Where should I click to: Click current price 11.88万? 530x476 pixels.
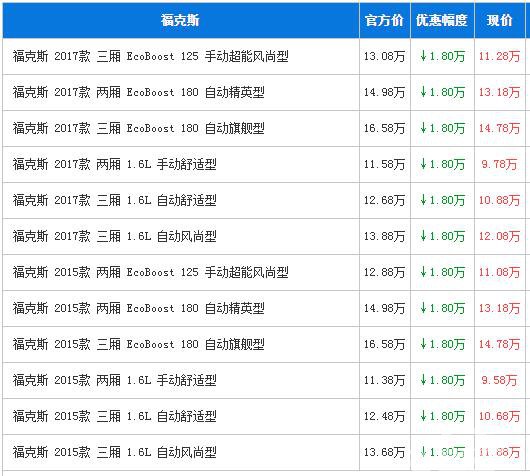click(x=499, y=452)
